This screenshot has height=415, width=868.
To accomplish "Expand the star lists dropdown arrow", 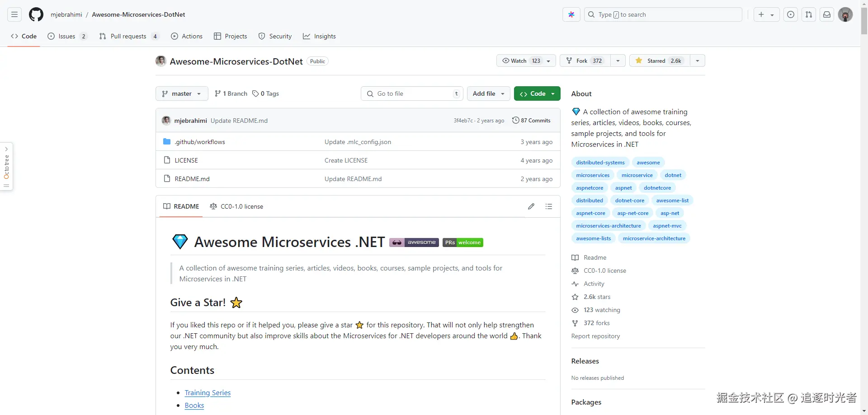I will [x=698, y=61].
